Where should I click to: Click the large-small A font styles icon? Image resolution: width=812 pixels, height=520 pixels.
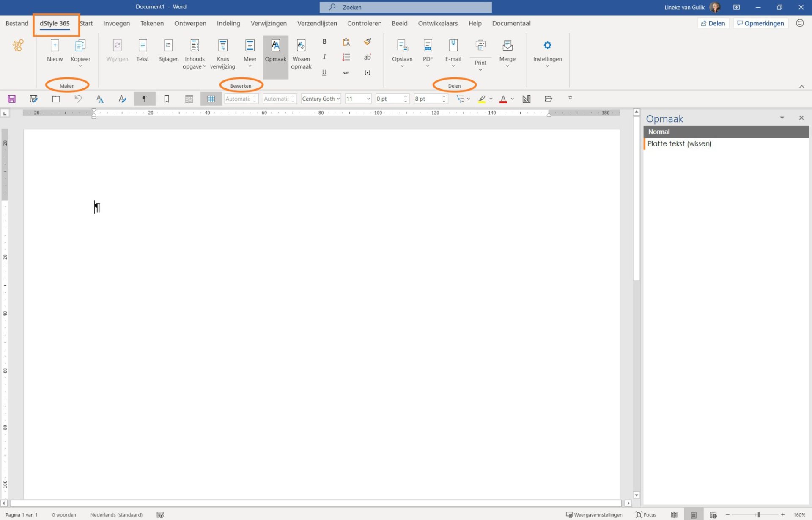tap(100, 99)
